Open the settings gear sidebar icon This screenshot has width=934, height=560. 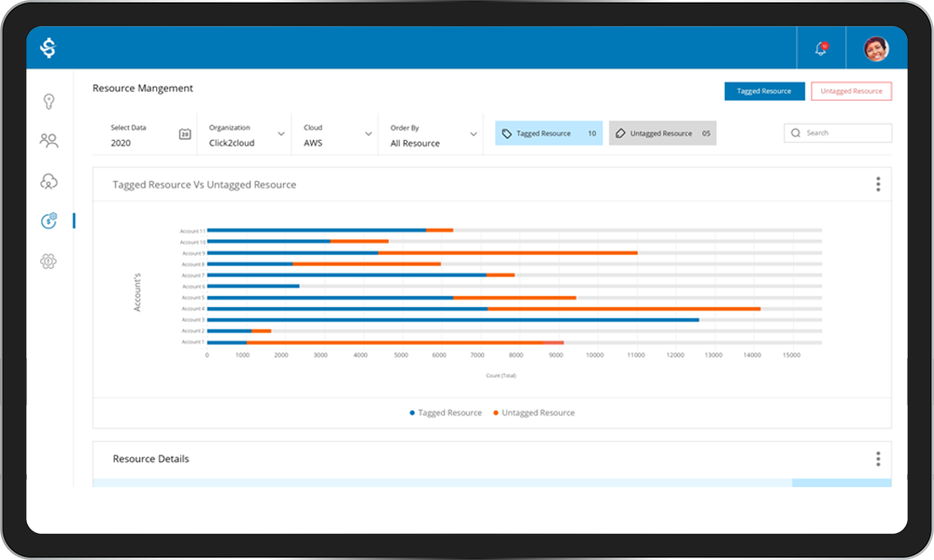click(49, 261)
